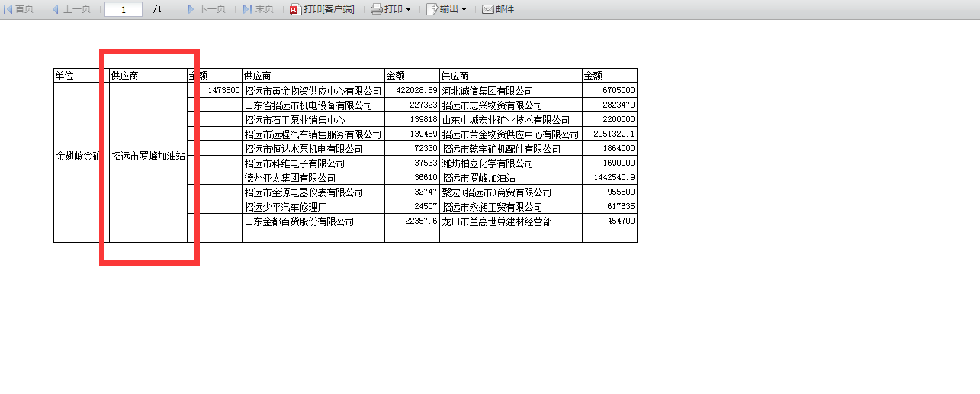Click the 邮件 email button
This screenshot has width=980, height=394.
(498, 9)
